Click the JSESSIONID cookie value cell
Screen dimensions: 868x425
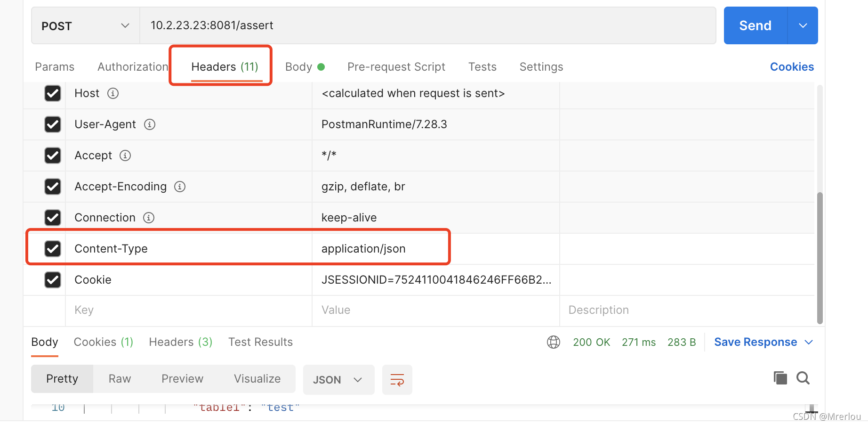point(436,280)
